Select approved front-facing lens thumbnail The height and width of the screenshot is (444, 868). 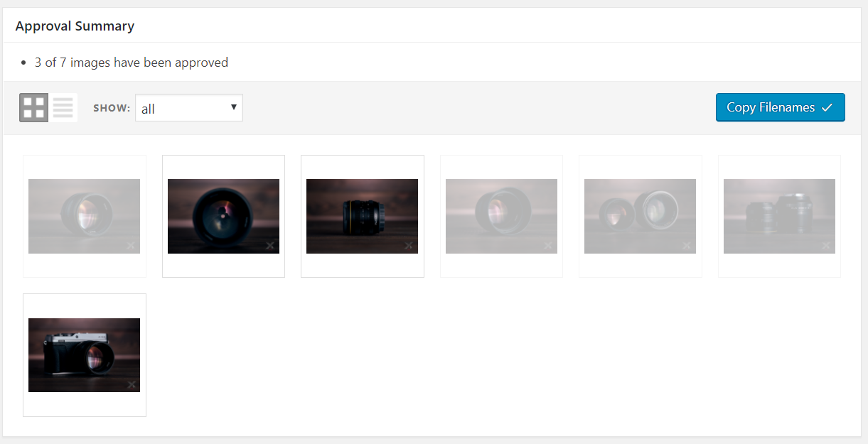pyautogui.click(x=223, y=216)
